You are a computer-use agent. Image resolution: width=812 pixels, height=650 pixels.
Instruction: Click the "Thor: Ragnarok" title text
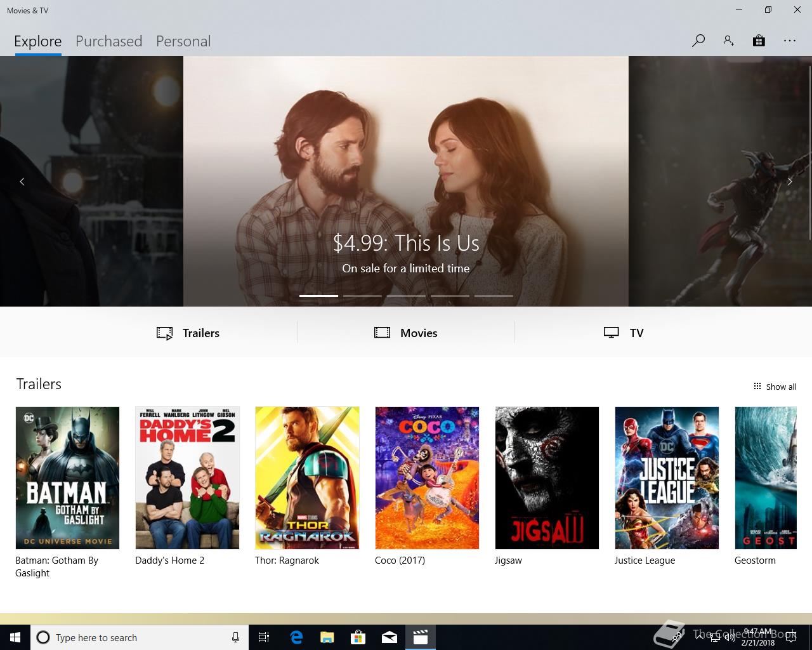287,560
